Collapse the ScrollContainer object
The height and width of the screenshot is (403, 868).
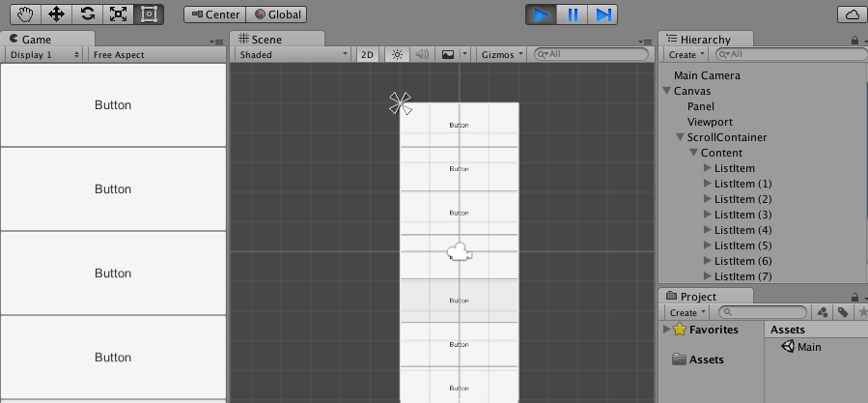[681, 137]
